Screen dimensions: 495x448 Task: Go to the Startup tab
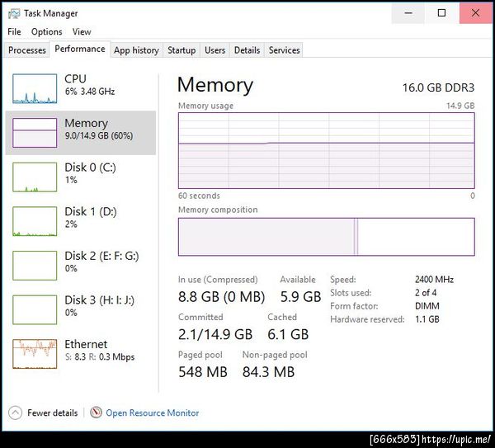[x=181, y=50]
